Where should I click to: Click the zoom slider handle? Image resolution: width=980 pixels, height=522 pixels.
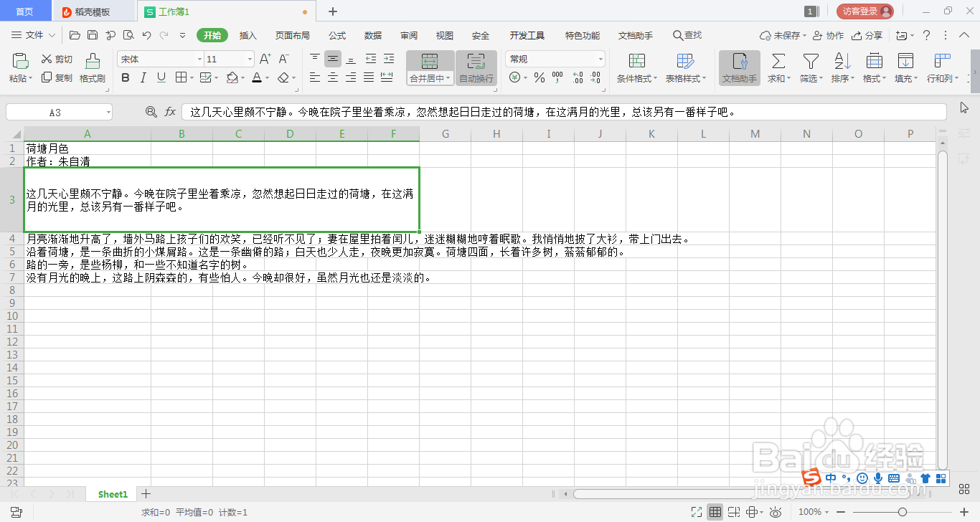[x=902, y=512]
